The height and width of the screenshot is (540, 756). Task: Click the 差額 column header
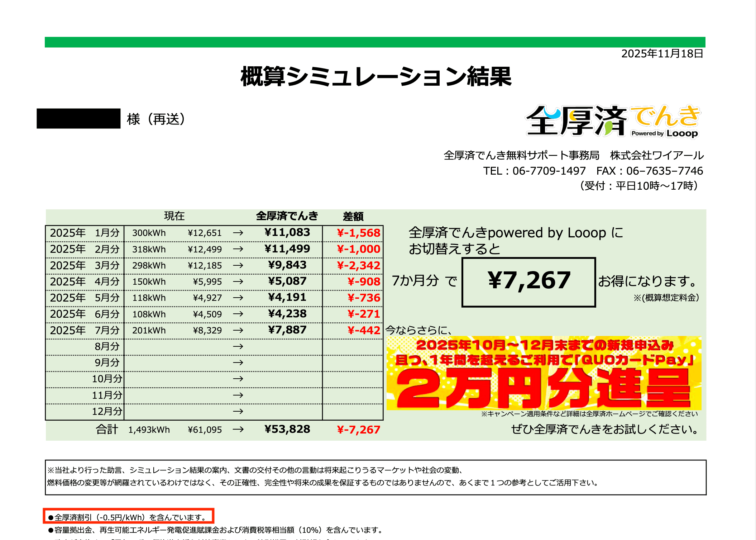[353, 216]
